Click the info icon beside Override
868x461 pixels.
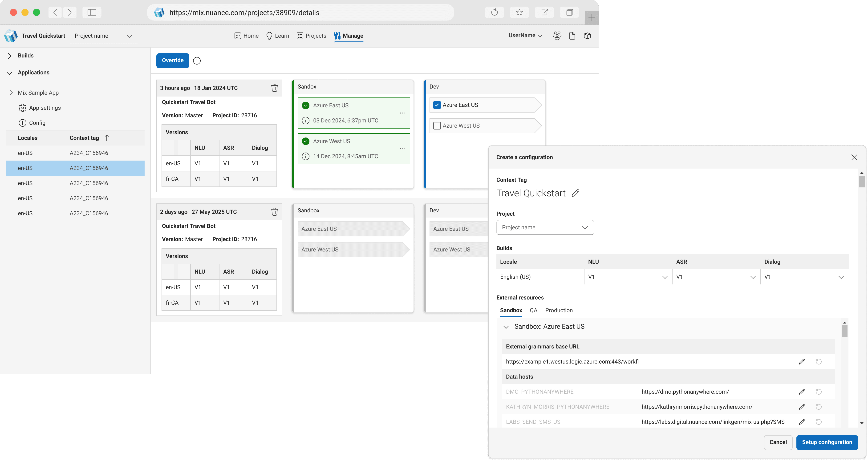tap(197, 61)
